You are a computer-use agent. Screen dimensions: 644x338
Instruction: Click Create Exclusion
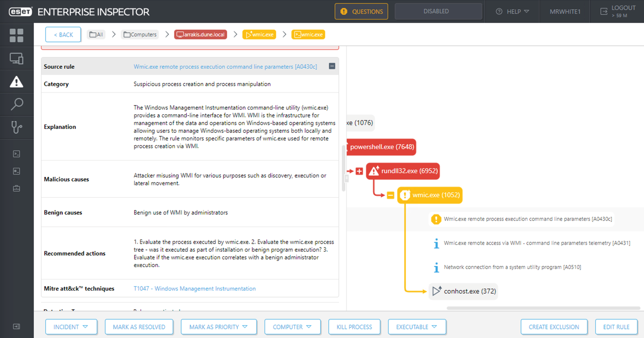pyautogui.click(x=554, y=327)
